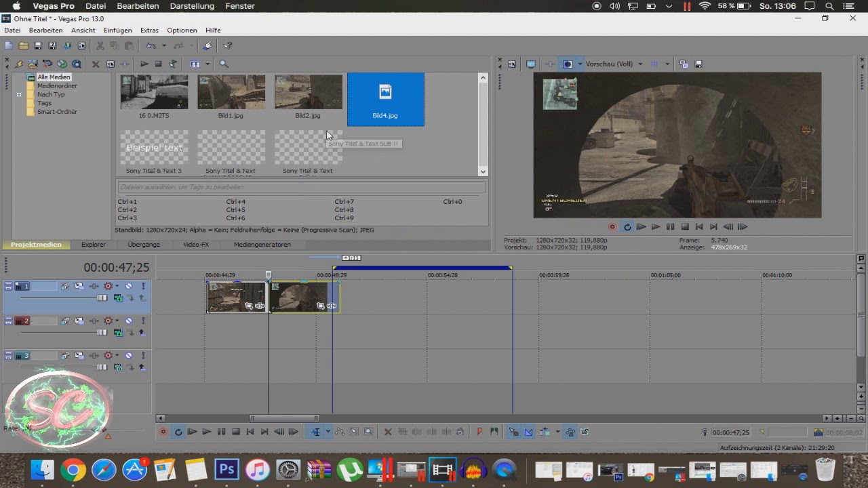Toggle loop playback under video preview
This screenshot has width=868, height=488.
627,227
